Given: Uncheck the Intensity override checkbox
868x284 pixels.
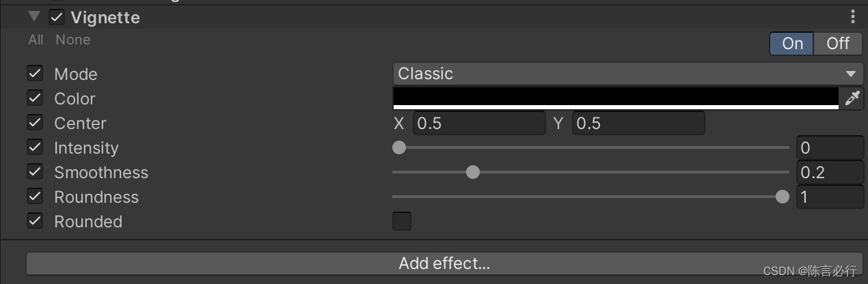Looking at the screenshot, I should 35,147.
